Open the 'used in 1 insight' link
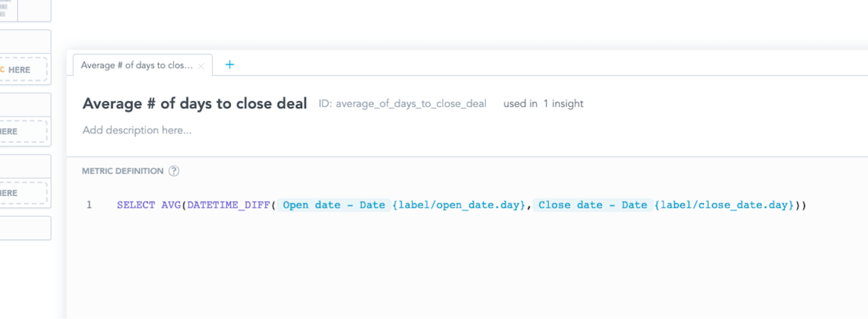This screenshot has width=868, height=319. (x=543, y=103)
